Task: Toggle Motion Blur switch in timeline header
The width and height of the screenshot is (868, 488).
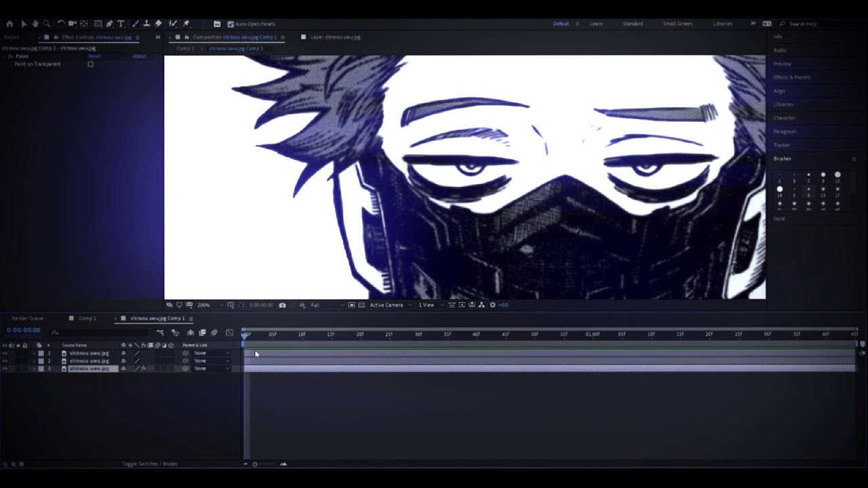Action: coord(214,333)
